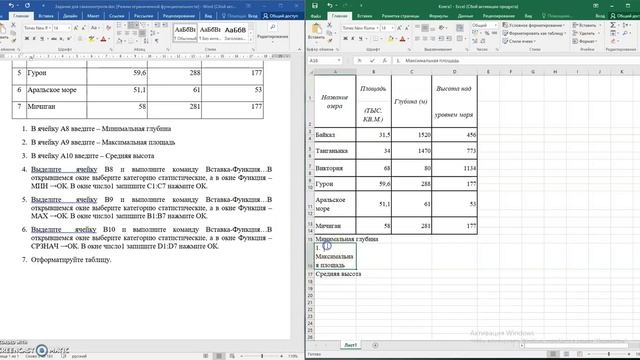Image resolution: width=640 pixels, height=360 pixels.
Task: Click Word highlight color marker icon
Action: tap(91, 39)
